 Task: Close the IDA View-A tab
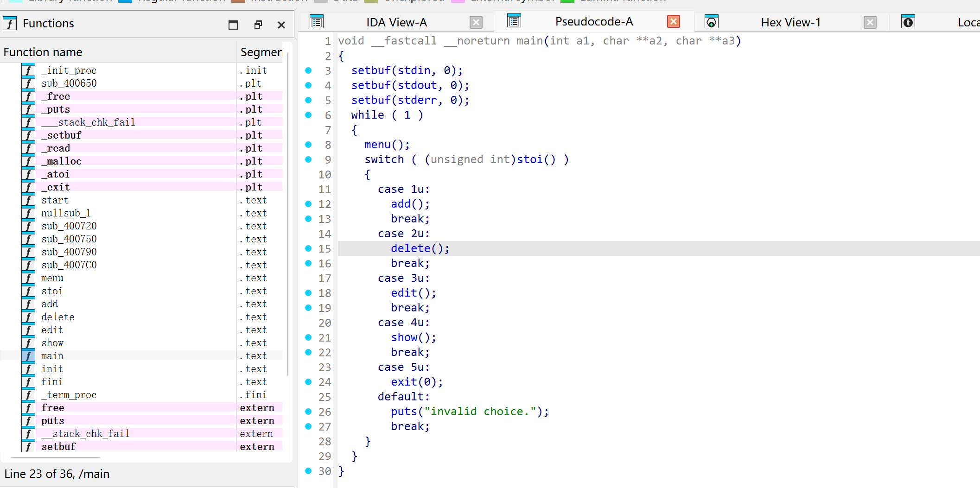[476, 22]
